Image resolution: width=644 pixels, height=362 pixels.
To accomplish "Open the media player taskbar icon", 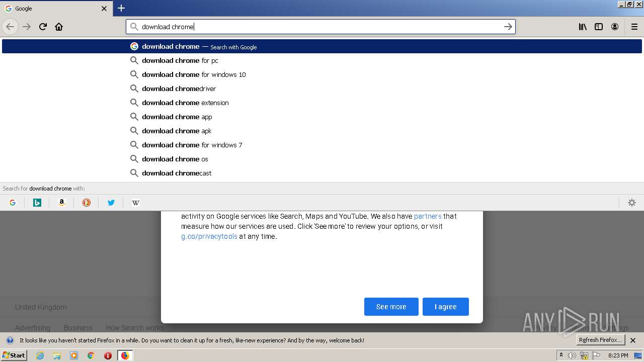I will click(74, 355).
